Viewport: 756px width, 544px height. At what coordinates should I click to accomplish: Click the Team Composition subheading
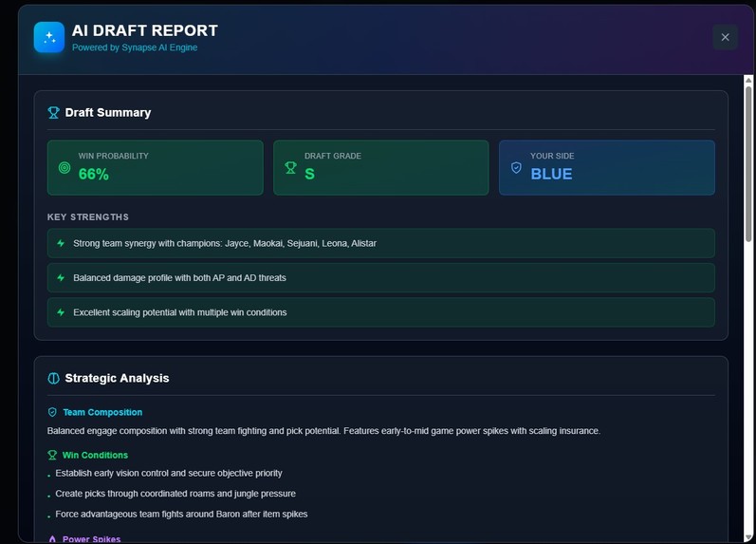point(102,412)
